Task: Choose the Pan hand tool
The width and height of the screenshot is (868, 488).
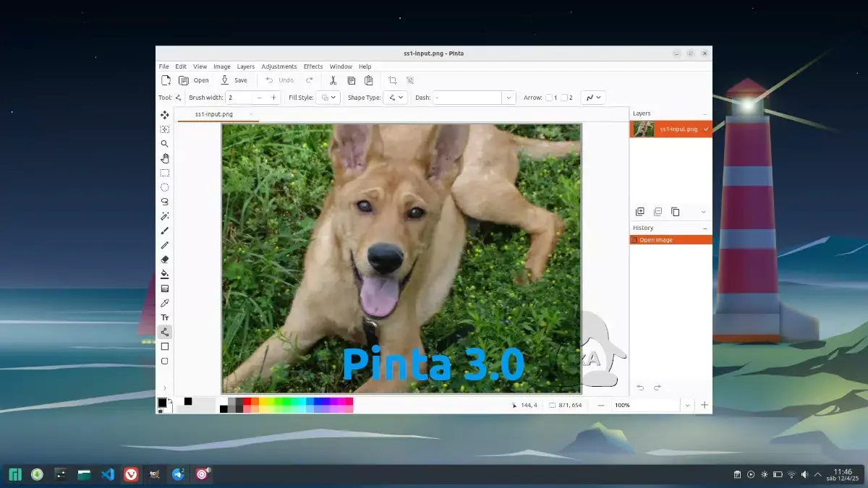Action: tap(165, 158)
